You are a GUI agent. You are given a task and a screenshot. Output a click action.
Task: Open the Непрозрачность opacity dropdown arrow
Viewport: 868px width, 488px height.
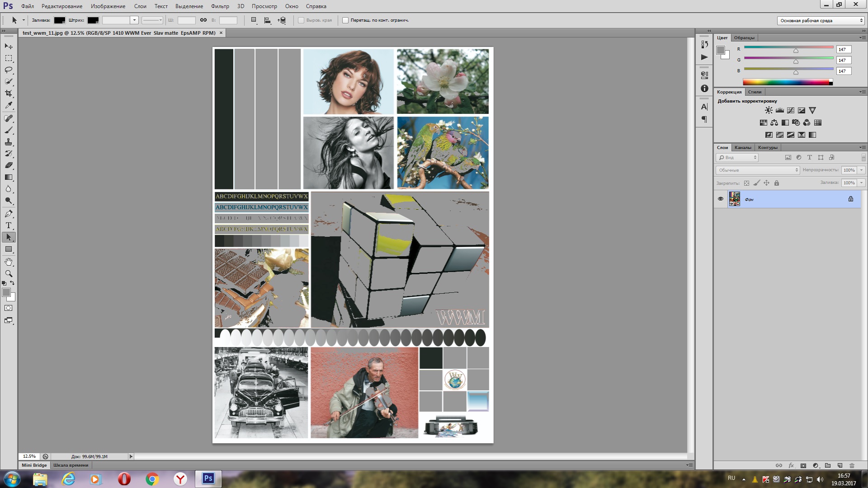(x=862, y=170)
